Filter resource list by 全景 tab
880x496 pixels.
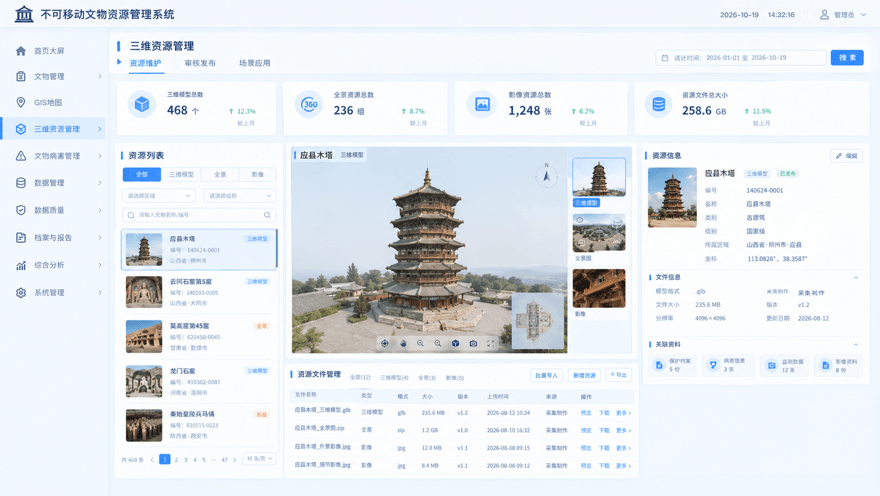pos(220,174)
